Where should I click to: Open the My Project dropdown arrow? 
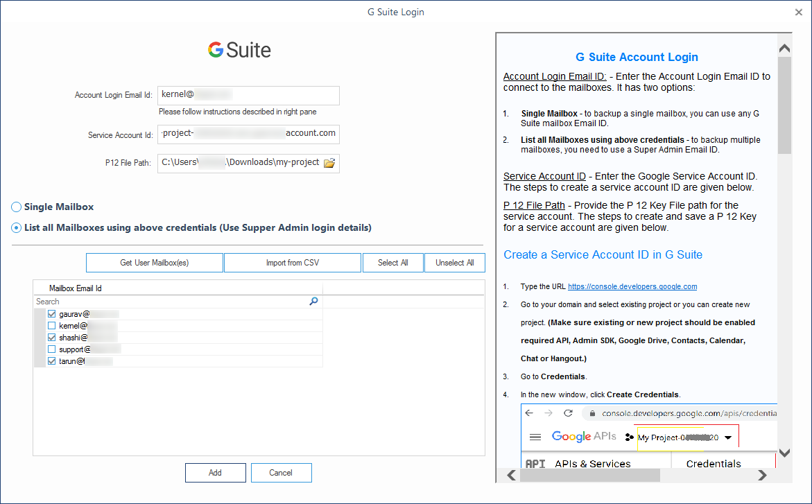pos(728,437)
